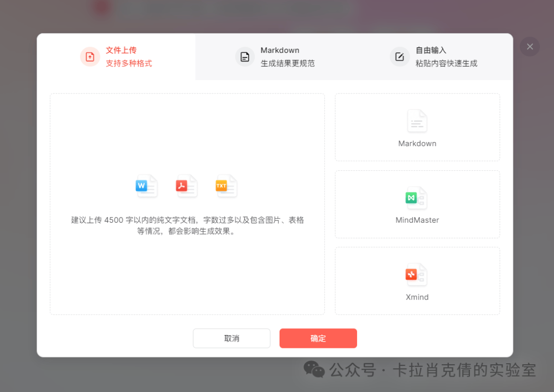Switch to the 文件上传 tab label

(x=121, y=50)
